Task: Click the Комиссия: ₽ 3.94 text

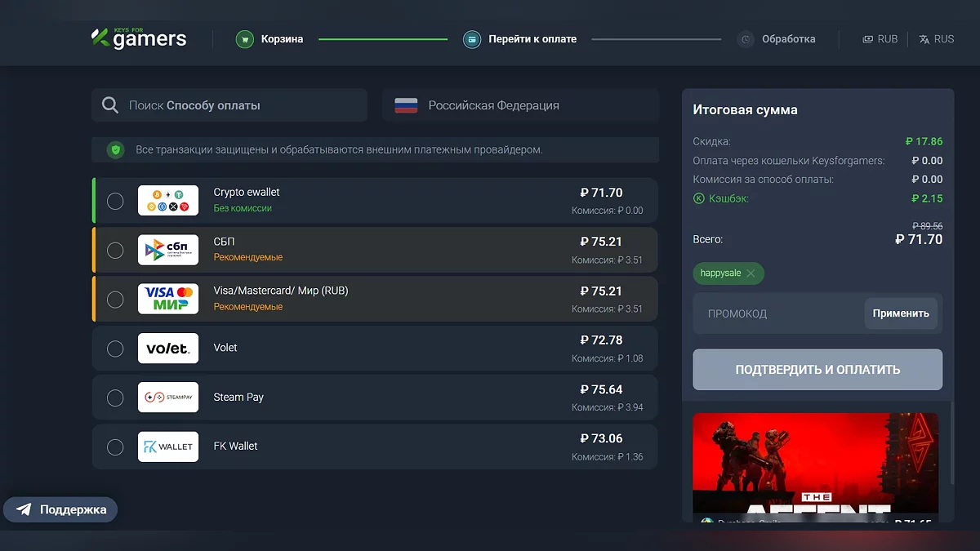Action: [x=607, y=407]
